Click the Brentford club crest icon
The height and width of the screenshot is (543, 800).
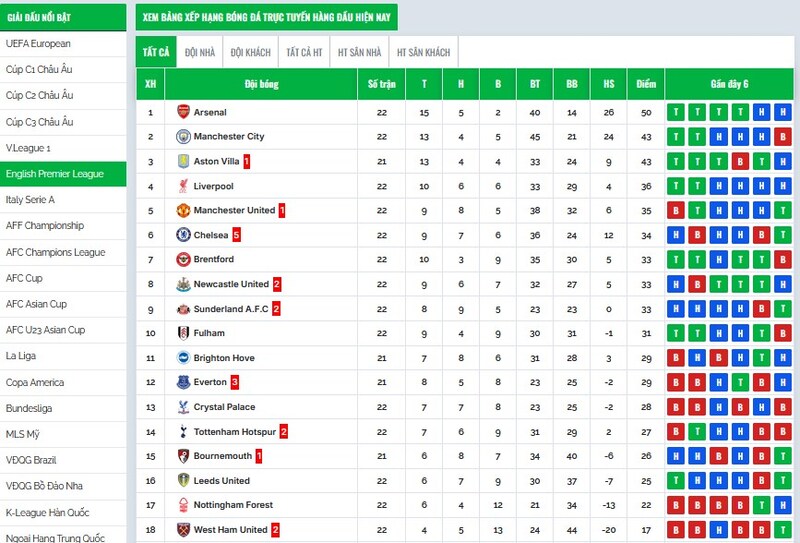[x=183, y=259]
